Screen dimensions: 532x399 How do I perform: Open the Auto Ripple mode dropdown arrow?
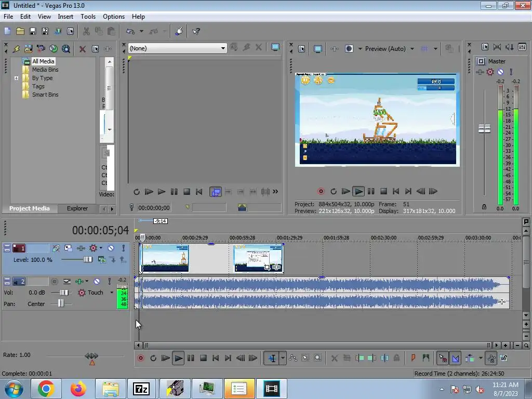(481, 358)
